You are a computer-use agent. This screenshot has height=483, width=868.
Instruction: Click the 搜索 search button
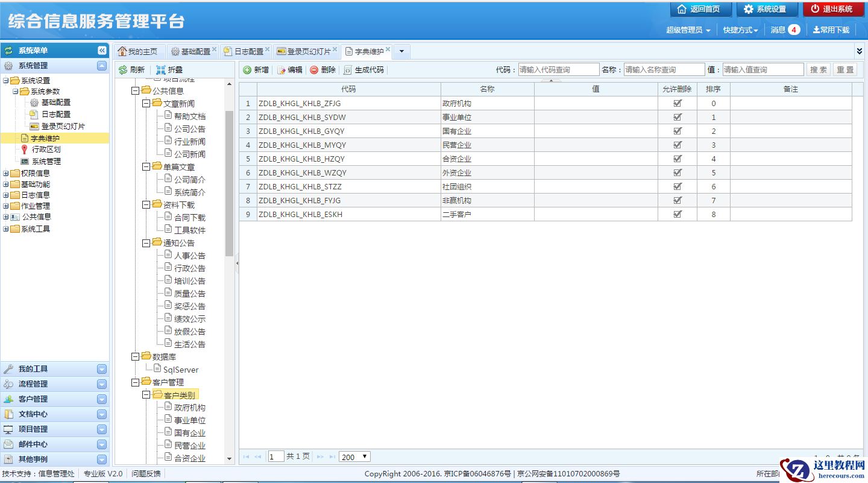pyautogui.click(x=818, y=70)
